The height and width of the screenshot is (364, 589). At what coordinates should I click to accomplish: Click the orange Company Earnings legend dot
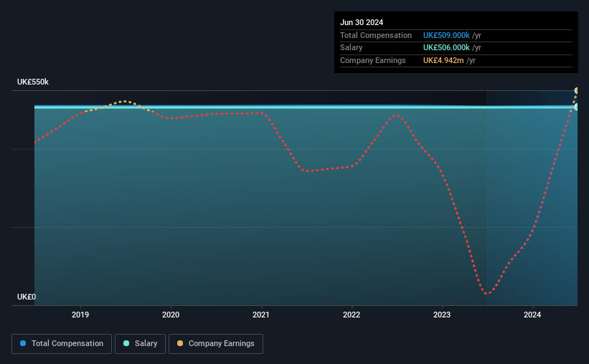point(180,343)
